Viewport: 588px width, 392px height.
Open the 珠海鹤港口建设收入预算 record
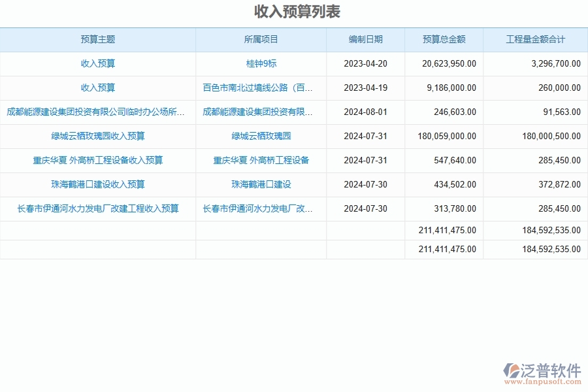pos(97,184)
